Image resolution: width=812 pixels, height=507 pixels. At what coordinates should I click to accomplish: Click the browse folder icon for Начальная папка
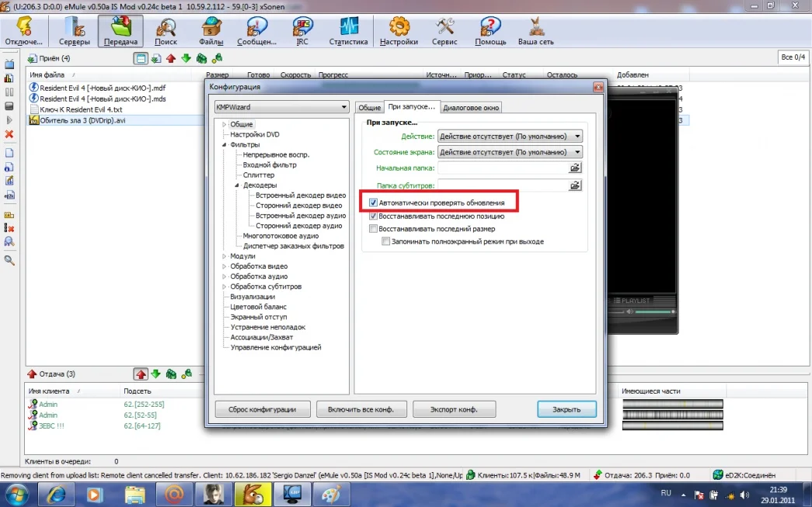pos(575,168)
